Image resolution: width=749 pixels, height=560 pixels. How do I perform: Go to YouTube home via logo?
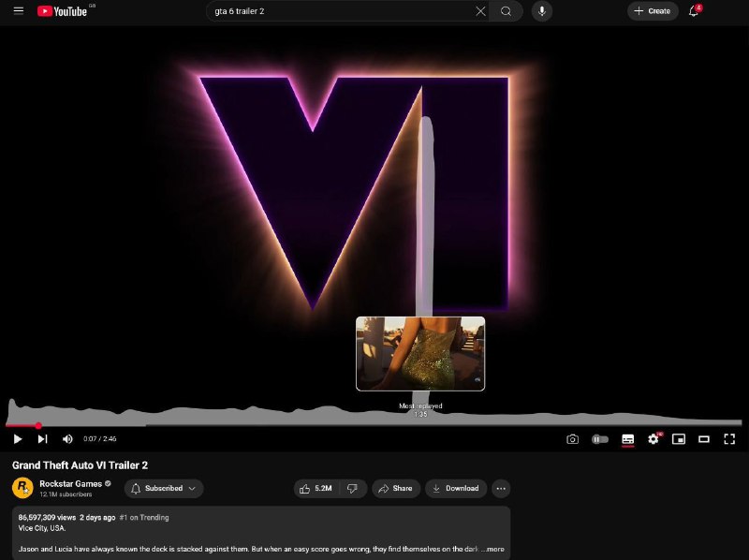coord(62,11)
